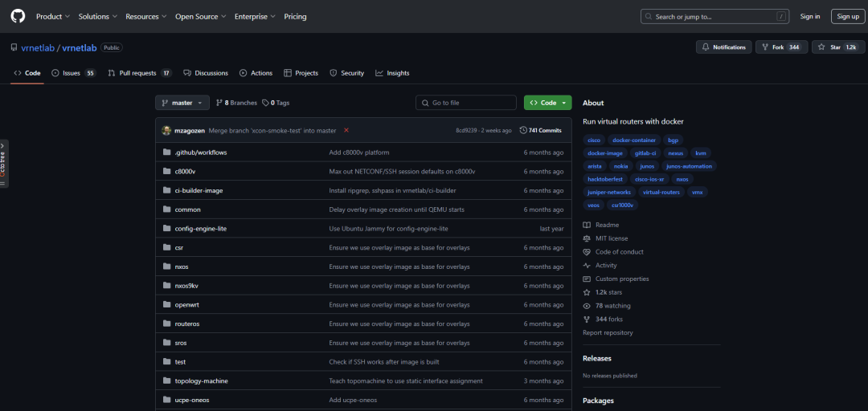
Task: Click the folder icon beside ci-builder-image
Action: coord(166,190)
